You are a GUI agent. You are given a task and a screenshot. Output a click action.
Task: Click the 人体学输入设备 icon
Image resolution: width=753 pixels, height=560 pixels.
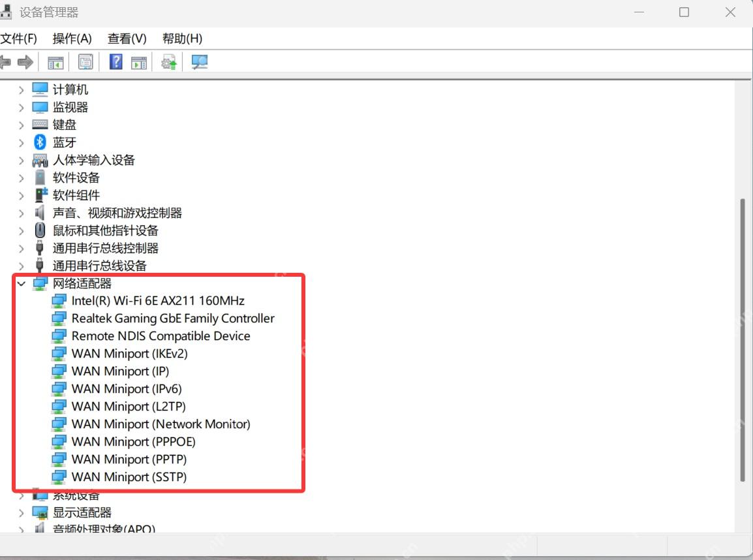(40, 160)
